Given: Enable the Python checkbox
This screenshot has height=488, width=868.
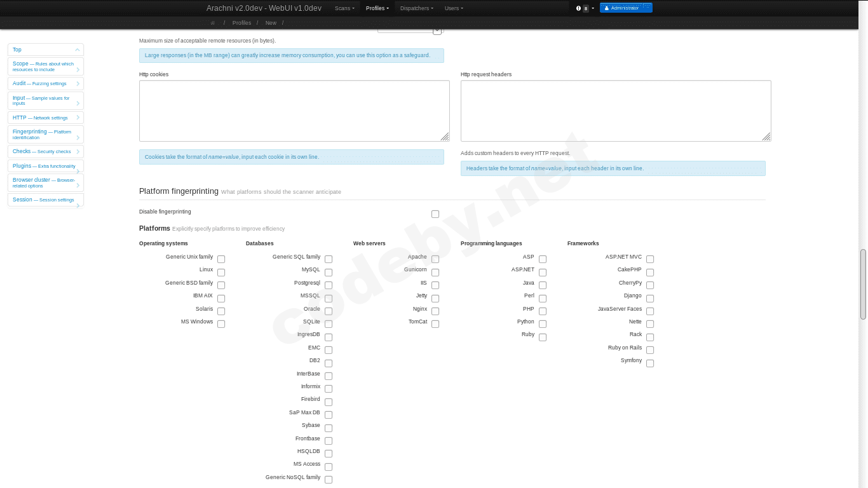Looking at the screenshot, I should pos(543,324).
